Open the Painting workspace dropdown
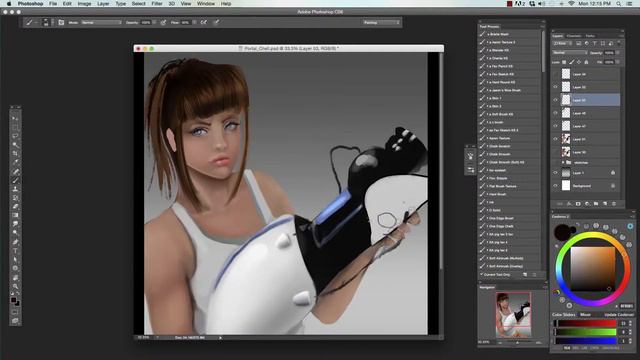The width and height of the screenshot is (640, 360). [381, 22]
